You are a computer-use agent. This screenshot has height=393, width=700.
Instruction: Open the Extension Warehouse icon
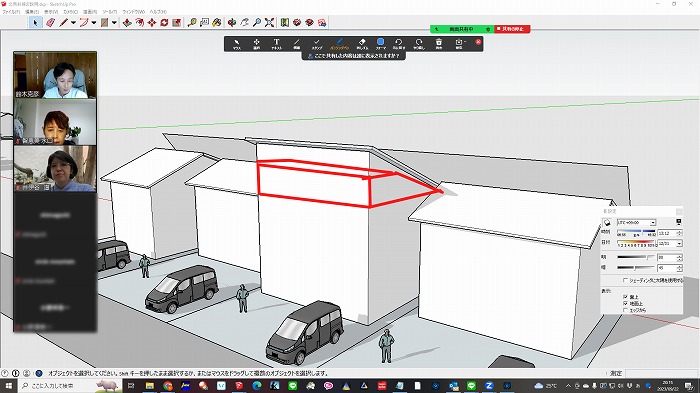coord(297,22)
